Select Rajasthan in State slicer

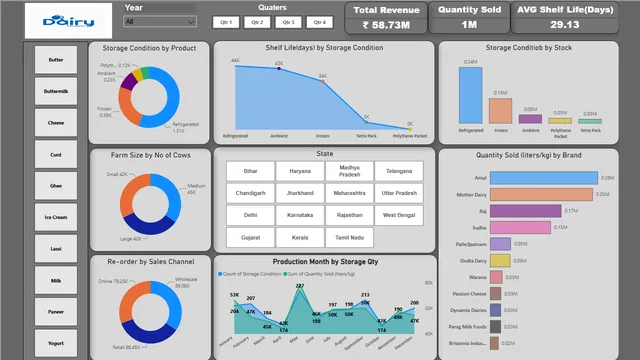pyautogui.click(x=349, y=215)
